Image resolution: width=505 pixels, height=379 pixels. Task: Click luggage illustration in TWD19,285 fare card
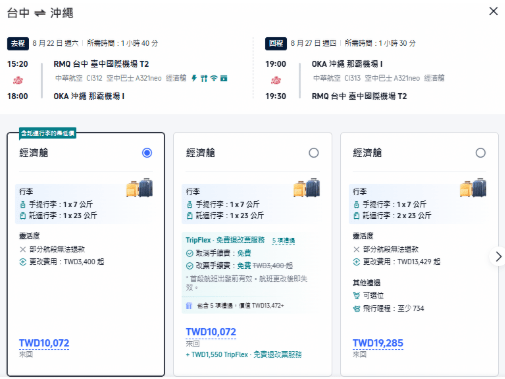(x=473, y=187)
